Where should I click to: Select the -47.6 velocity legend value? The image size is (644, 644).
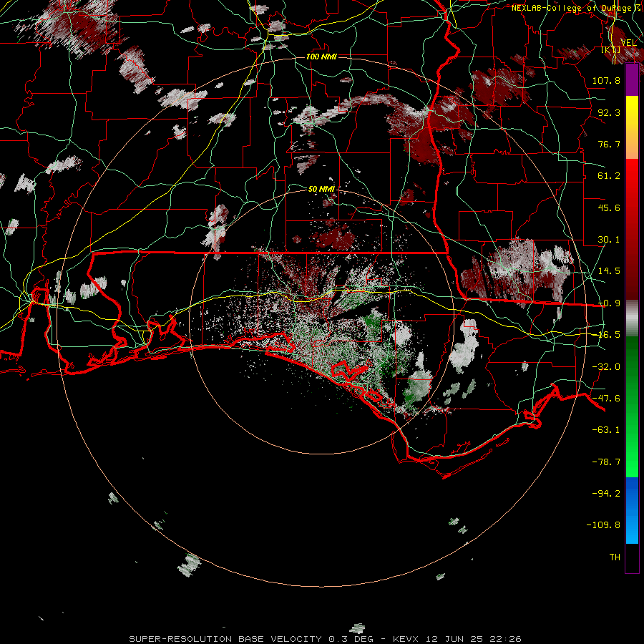click(x=606, y=399)
